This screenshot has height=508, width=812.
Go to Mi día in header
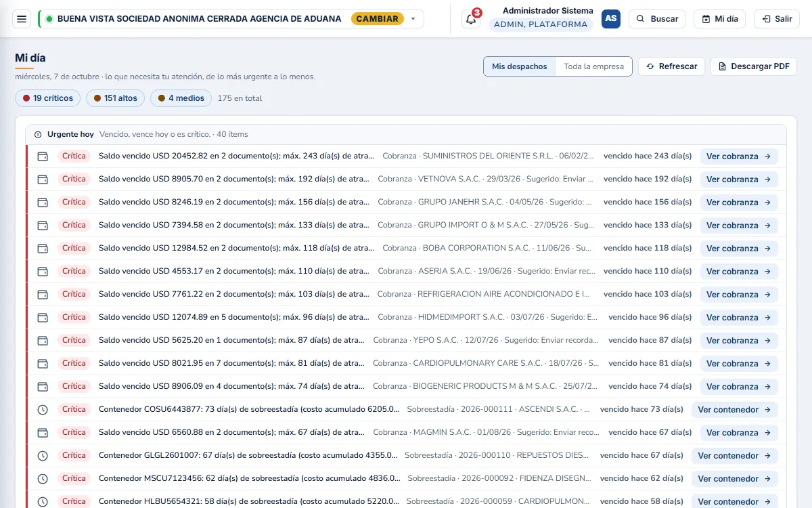click(719, 19)
